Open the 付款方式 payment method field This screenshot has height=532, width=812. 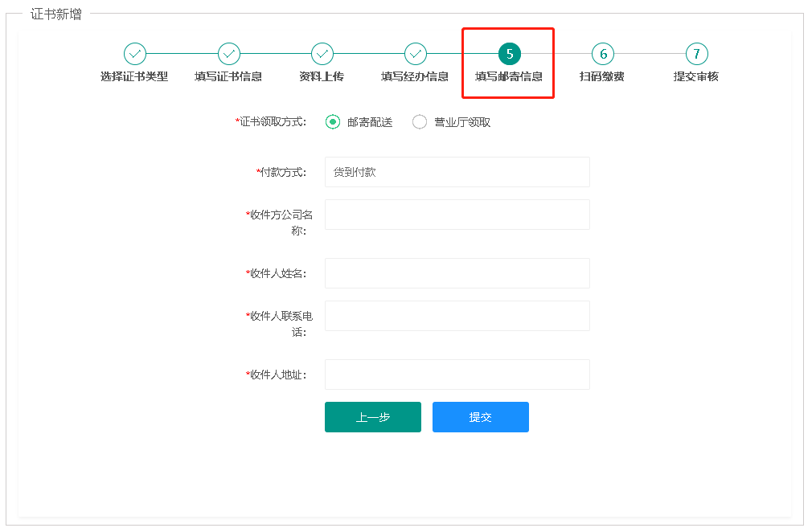[457, 172]
